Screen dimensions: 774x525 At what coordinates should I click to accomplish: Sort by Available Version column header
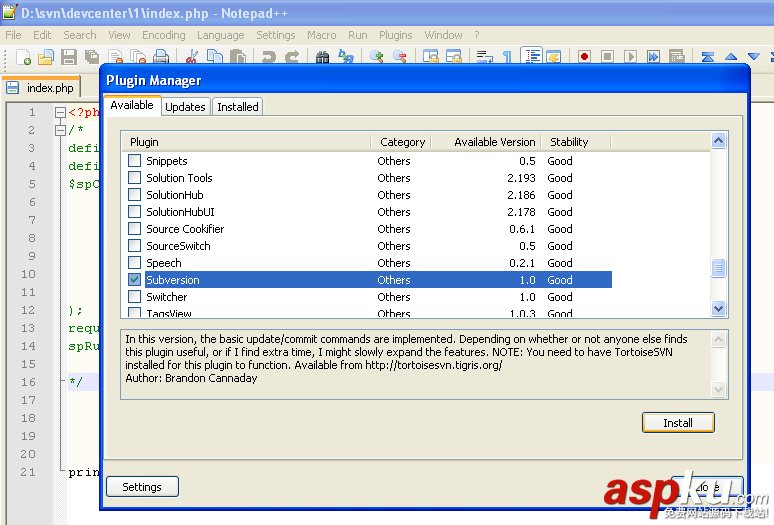pos(486,142)
